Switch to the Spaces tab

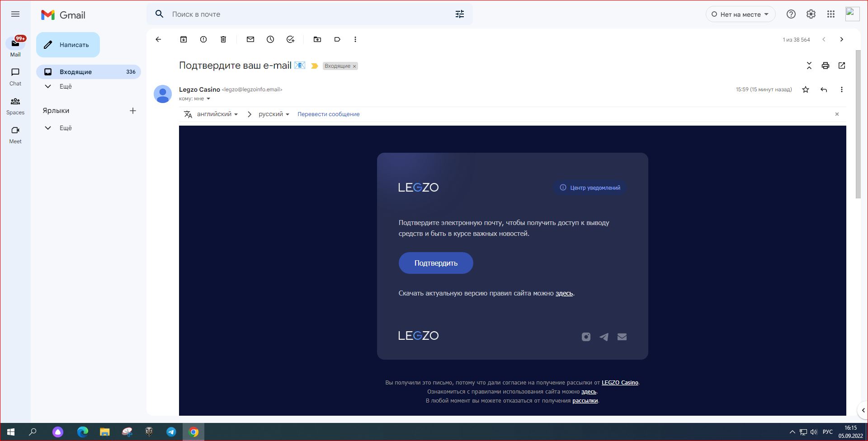pos(15,106)
